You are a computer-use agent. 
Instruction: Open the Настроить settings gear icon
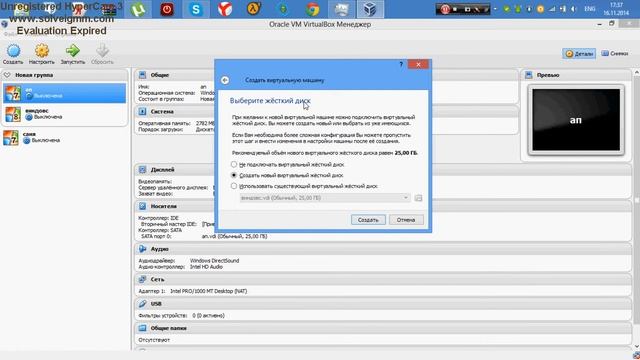(41, 54)
